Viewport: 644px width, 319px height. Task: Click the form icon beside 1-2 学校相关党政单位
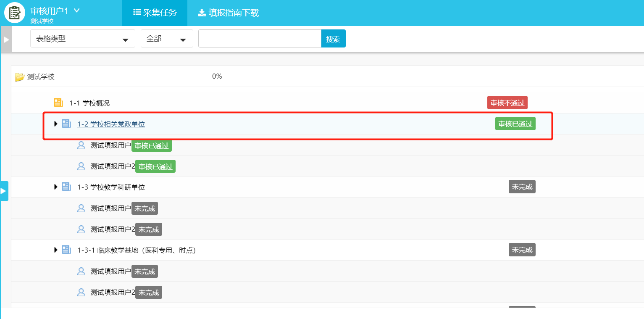66,124
